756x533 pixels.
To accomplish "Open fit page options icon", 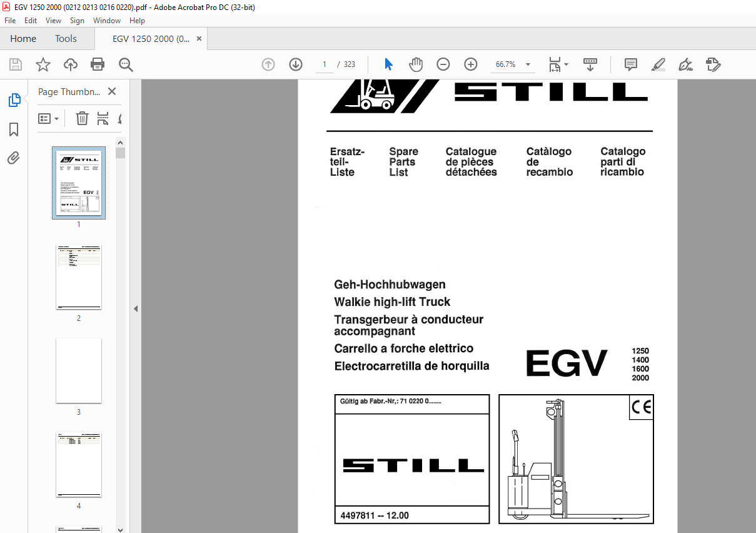I will click(x=558, y=64).
